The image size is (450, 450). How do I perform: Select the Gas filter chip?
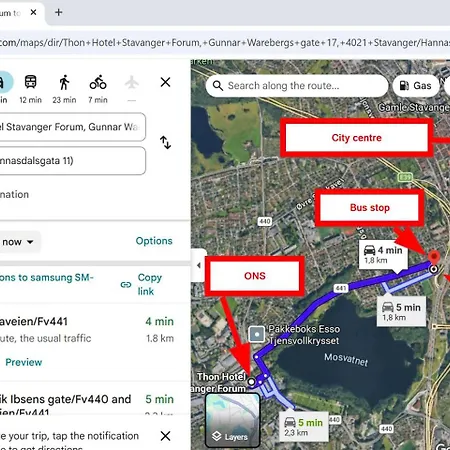(x=416, y=86)
